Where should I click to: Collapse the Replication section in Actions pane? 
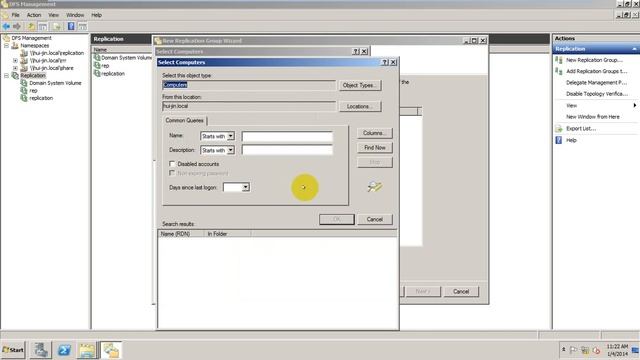pos(634,49)
